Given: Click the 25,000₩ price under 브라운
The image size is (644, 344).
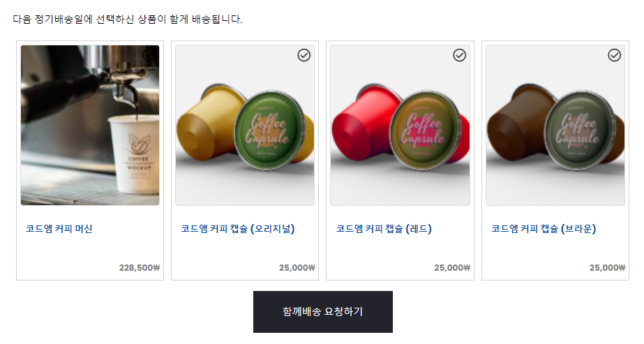Looking at the screenshot, I should click(x=608, y=268).
